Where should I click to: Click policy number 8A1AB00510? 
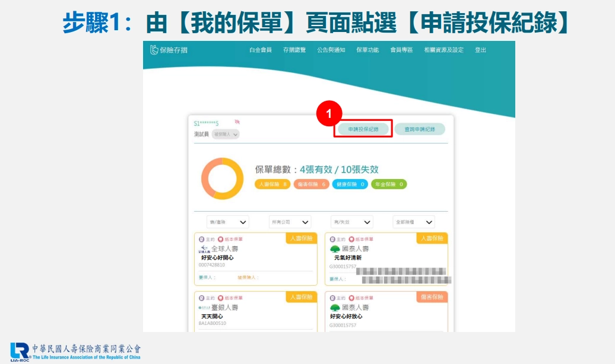(212, 323)
